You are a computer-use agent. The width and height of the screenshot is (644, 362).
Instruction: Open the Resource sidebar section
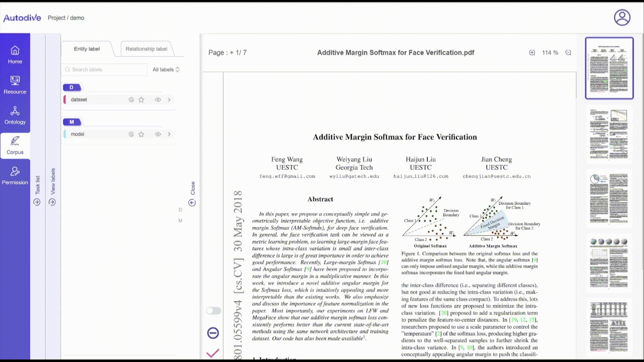pyautogui.click(x=15, y=85)
